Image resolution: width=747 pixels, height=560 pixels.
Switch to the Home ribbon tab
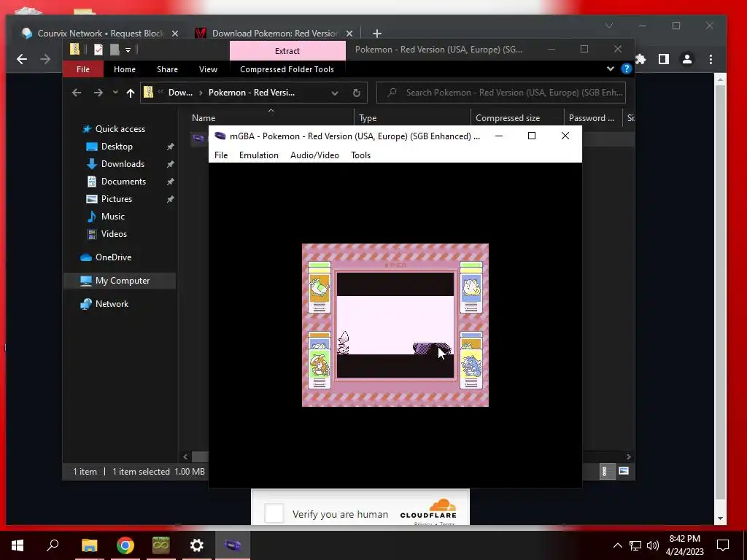pos(124,69)
